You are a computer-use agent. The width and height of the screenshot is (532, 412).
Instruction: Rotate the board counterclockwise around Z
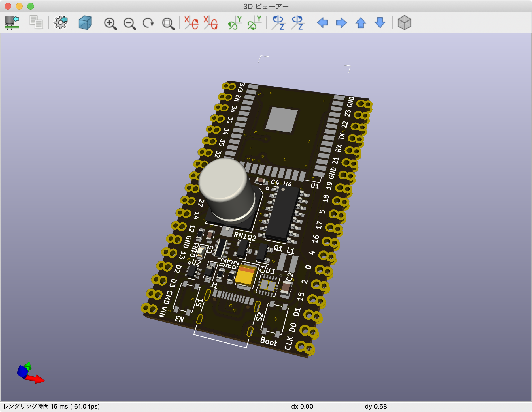pos(297,23)
